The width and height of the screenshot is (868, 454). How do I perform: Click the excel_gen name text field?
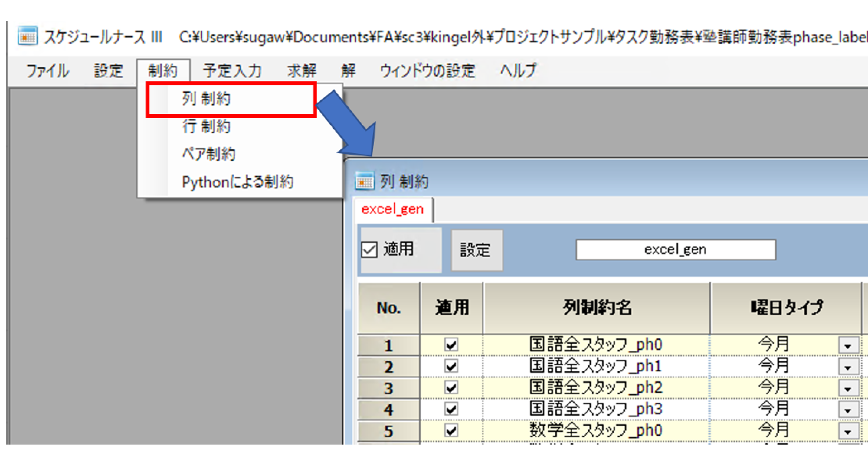tap(676, 250)
